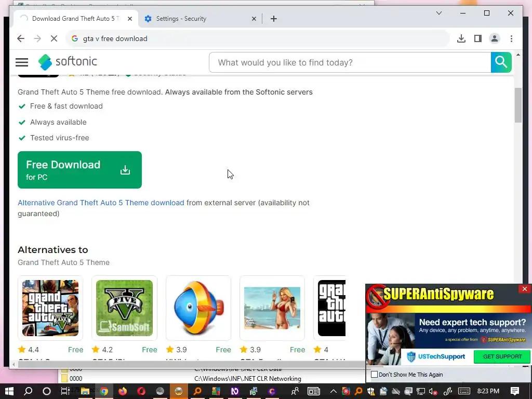
Task: Click the Alternatives to heading
Action: pyautogui.click(x=53, y=250)
